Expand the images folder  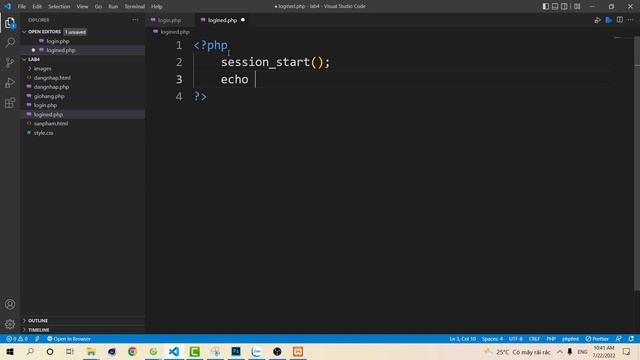42,69
